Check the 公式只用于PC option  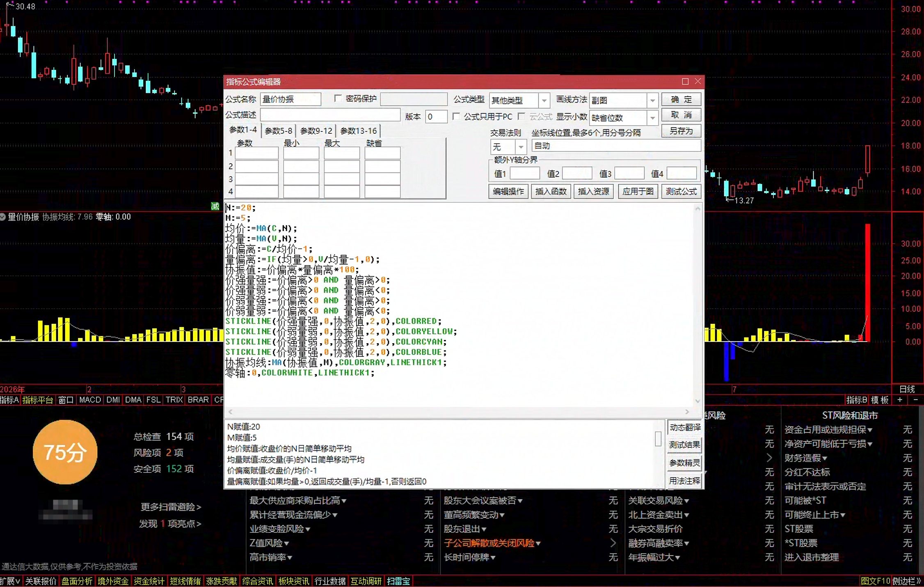tap(456, 117)
